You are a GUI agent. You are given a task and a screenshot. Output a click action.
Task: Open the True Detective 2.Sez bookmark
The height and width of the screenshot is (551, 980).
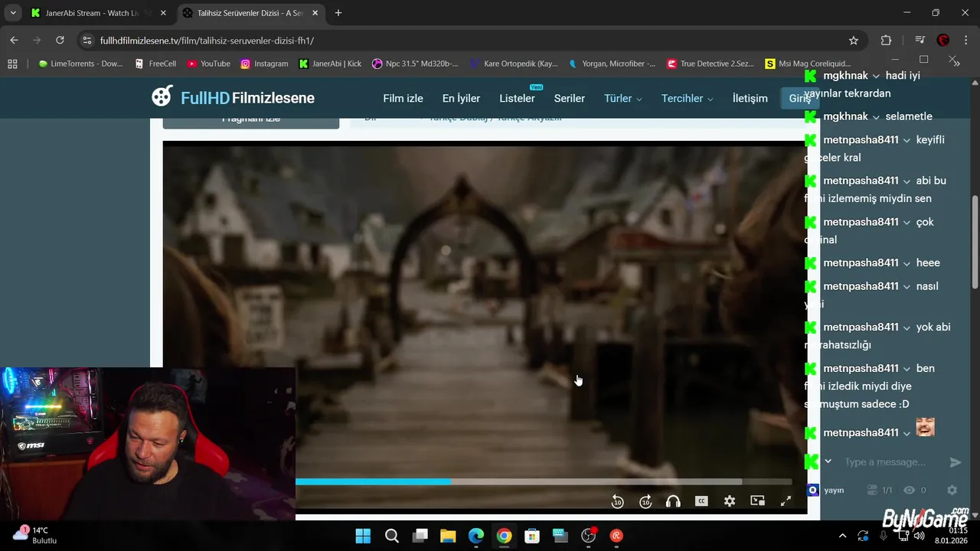(x=710, y=64)
